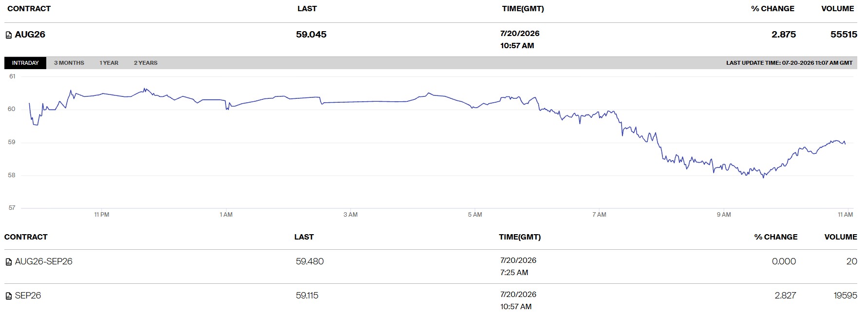The height and width of the screenshot is (315, 868).
Task: Open the AUG26 contract link
Action: tap(30, 35)
